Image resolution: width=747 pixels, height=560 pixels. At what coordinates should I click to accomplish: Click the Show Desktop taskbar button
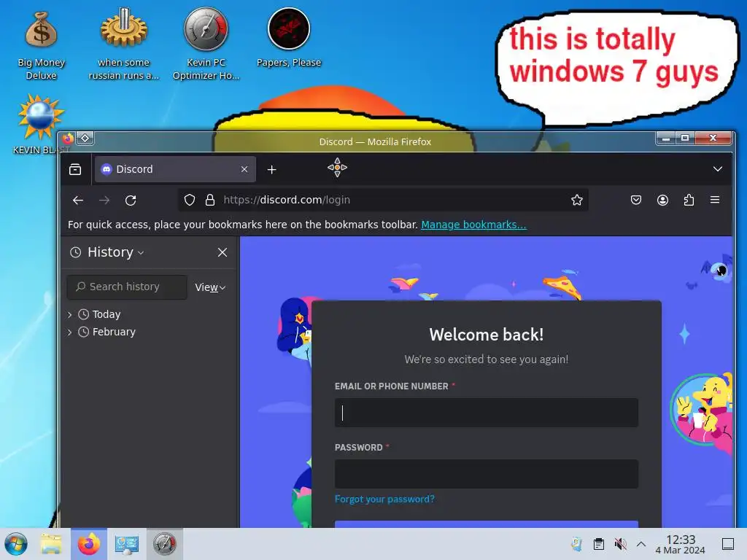coord(728,544)
